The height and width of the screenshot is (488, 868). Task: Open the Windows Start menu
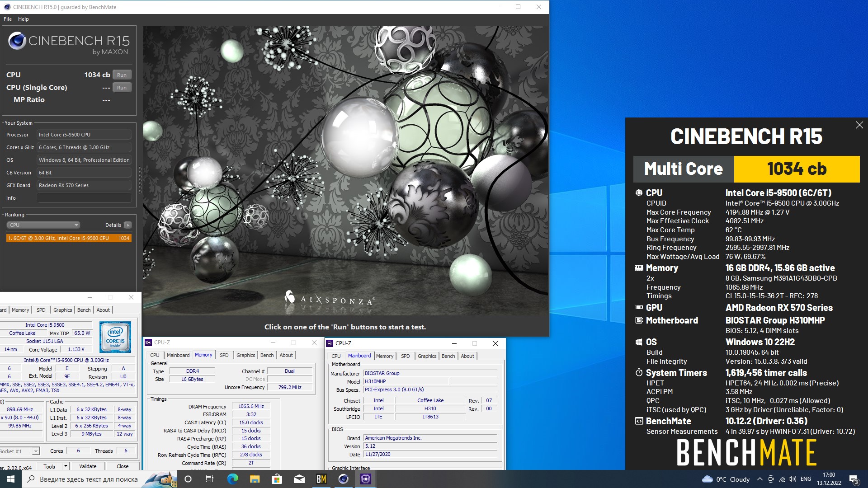11,479
